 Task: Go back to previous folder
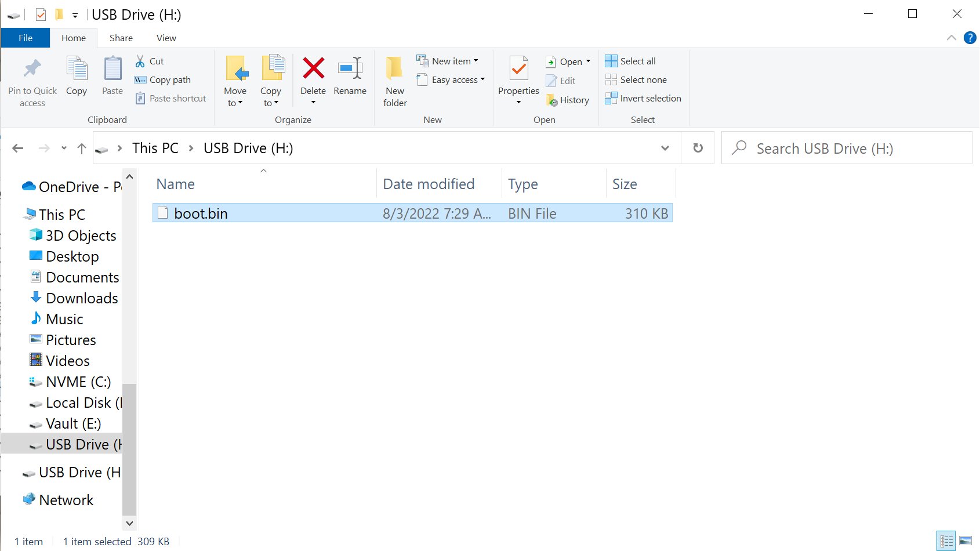pyautogui.click(x=18, y=148)
